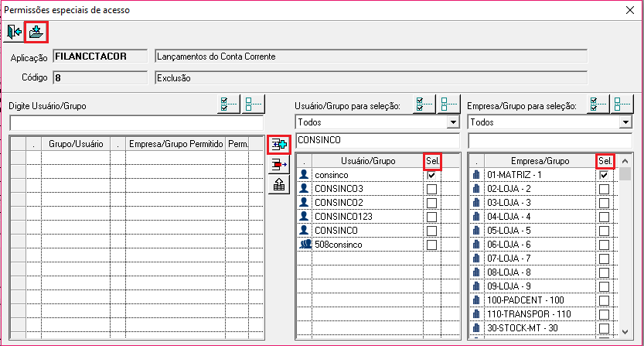Select the 04-LOJA - 4 row text
Screen dimensions: 644x346
[509, 217]
